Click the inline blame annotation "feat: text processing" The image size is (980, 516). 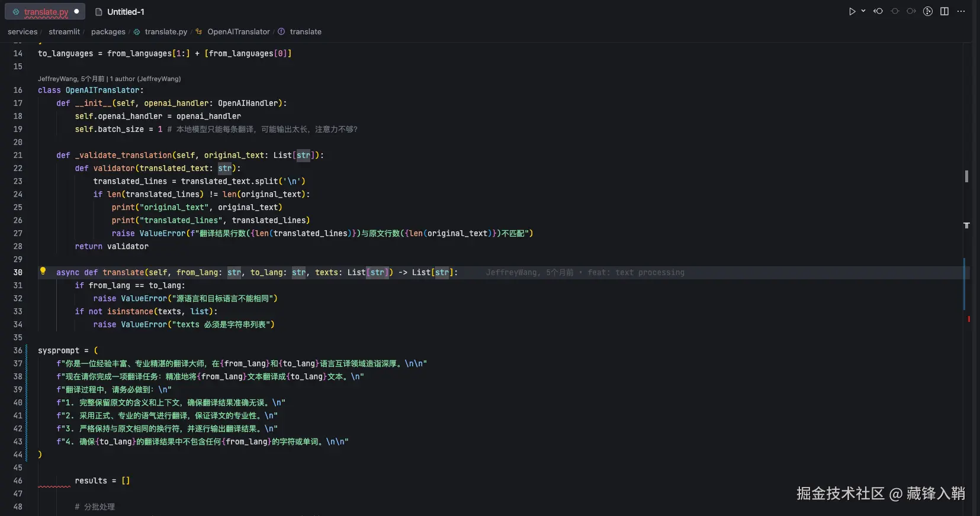pyautogui.click(x=636, y=272)
